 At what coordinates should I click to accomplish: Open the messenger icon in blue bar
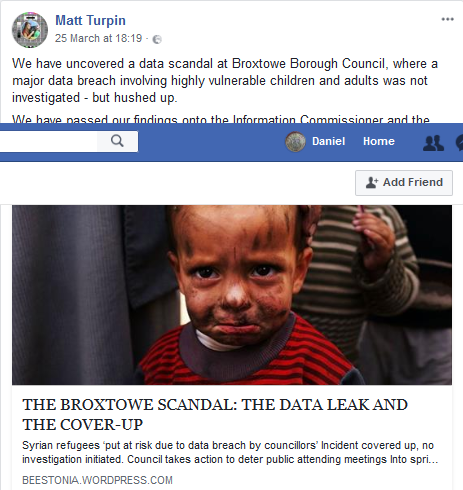[x=459, y=143]
